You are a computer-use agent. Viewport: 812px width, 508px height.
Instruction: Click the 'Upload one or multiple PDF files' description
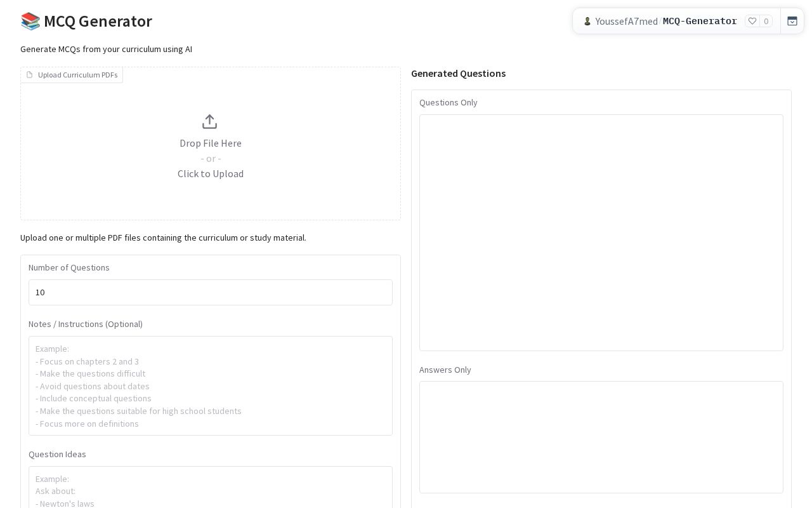click(163, 237)
